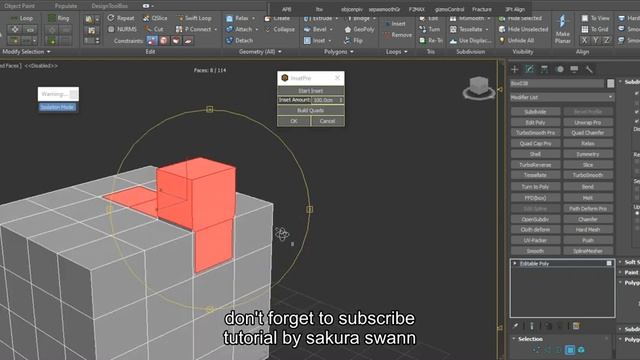Click the Insert loop tool
Screen dimensions: 640x360
pos(395,24)
